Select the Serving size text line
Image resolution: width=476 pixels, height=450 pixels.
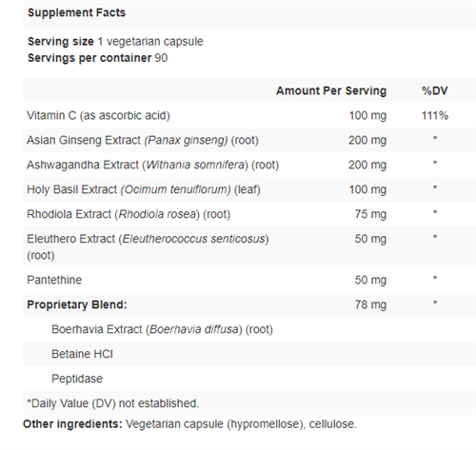tap(115, 42)
